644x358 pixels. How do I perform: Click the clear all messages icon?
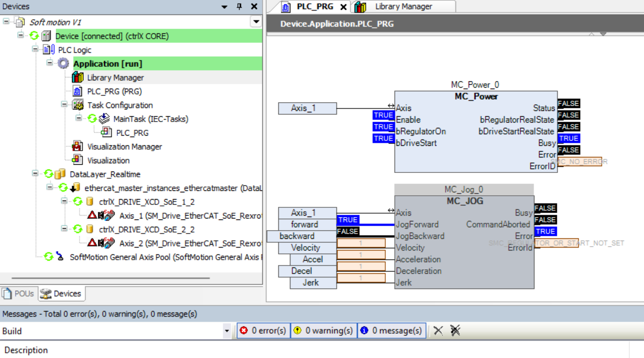455,330
